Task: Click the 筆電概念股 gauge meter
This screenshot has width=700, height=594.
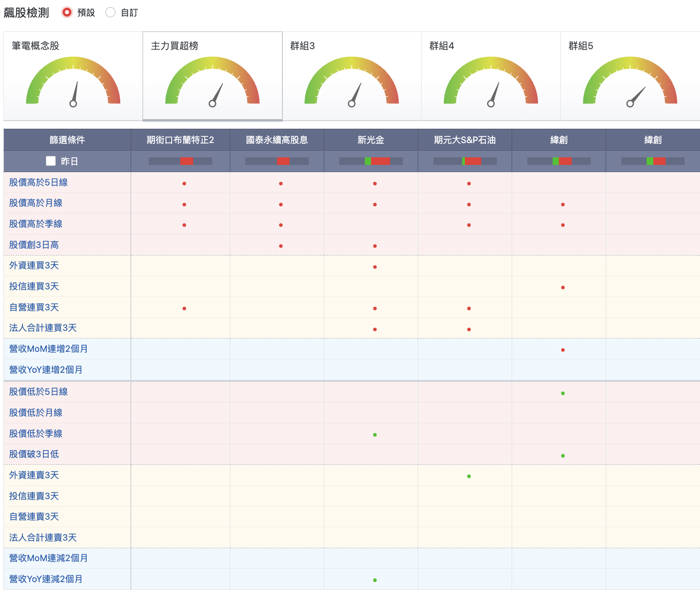Action: (73, 81)
